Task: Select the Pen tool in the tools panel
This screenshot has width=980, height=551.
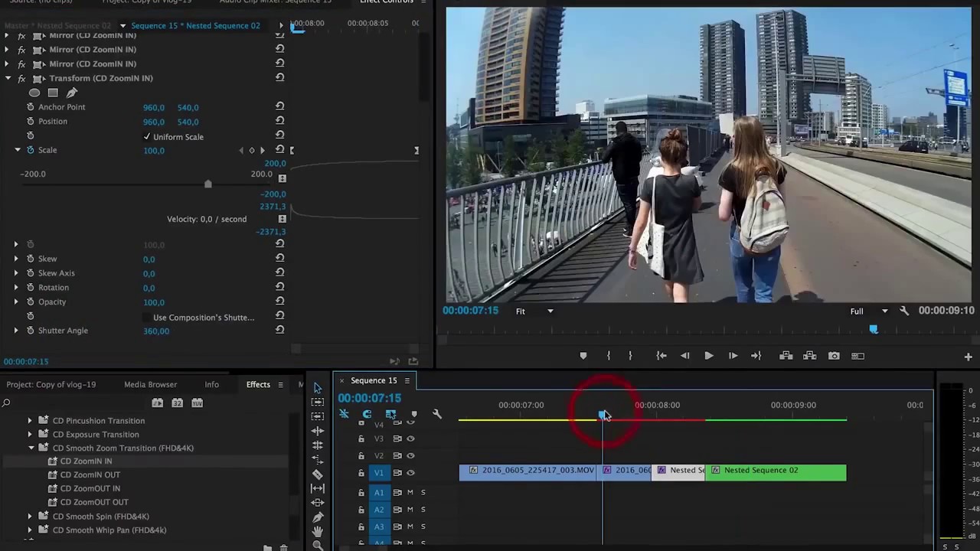Action: tap(318, 517)
